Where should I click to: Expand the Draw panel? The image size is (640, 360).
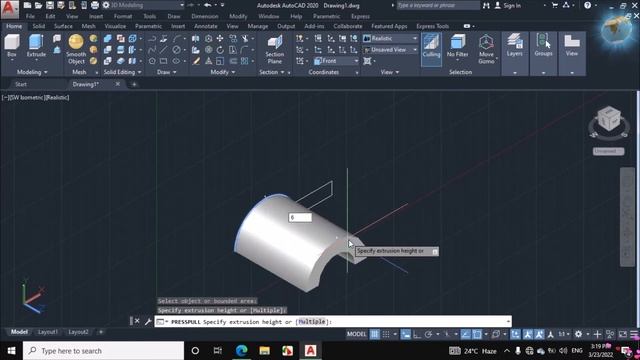pyautogui.click(x=167, y=72)
